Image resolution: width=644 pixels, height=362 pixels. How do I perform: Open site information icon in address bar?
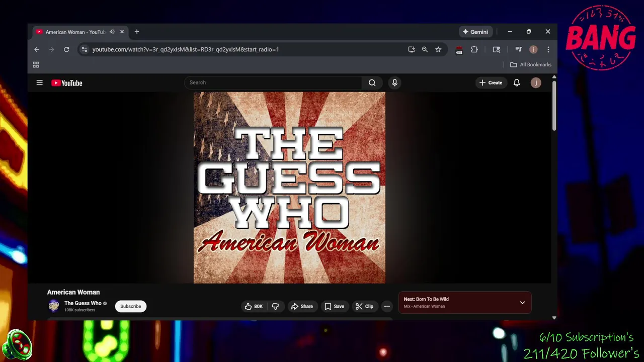pyautogui.click(x=84, y=49)
